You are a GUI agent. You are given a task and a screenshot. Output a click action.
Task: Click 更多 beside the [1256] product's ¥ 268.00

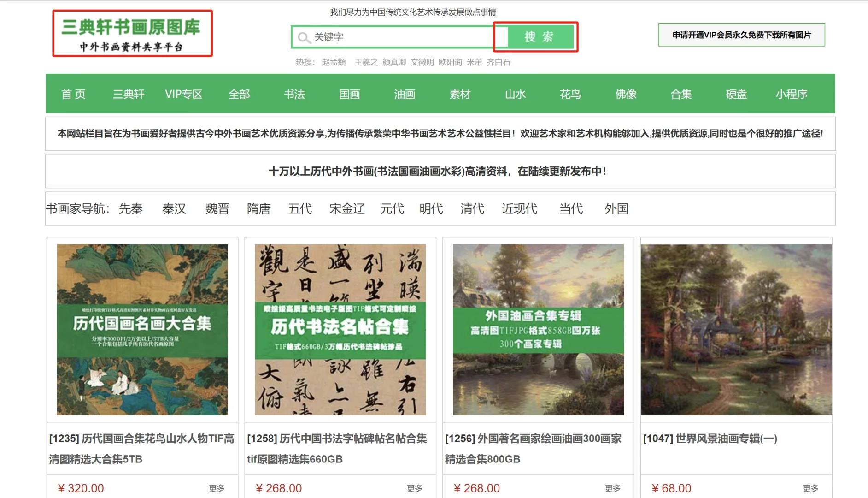tap(613, 488)
